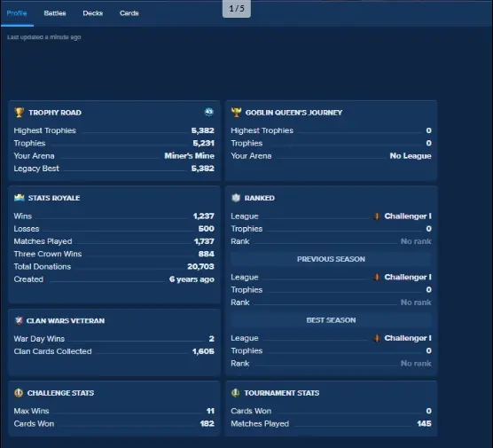493x448 pixels.
Task: Switch to the Battles tab
Action: [x=55, y=13]
